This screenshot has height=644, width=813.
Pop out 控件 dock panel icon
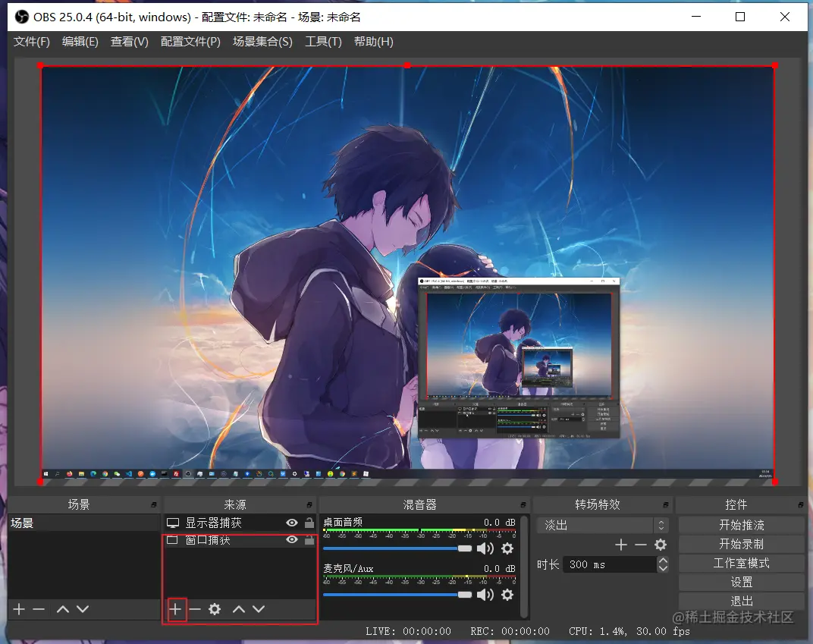[x=801, y=504]
